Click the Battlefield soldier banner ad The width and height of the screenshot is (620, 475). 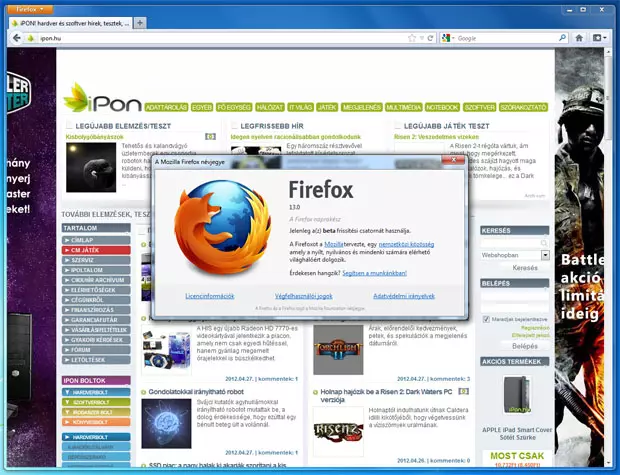(x=579, y=257)
